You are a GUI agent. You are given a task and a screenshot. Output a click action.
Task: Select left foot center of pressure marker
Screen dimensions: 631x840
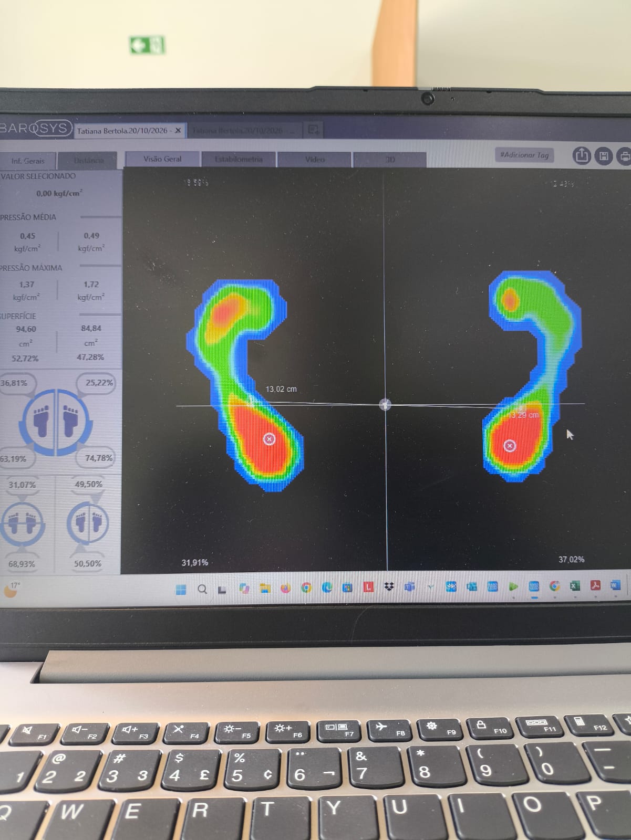269,439
